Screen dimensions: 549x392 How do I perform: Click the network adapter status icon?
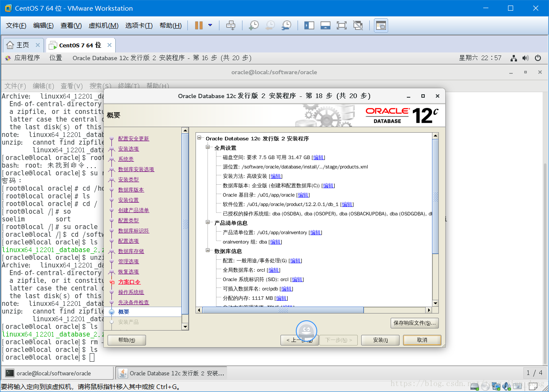[x=496, y=386]
